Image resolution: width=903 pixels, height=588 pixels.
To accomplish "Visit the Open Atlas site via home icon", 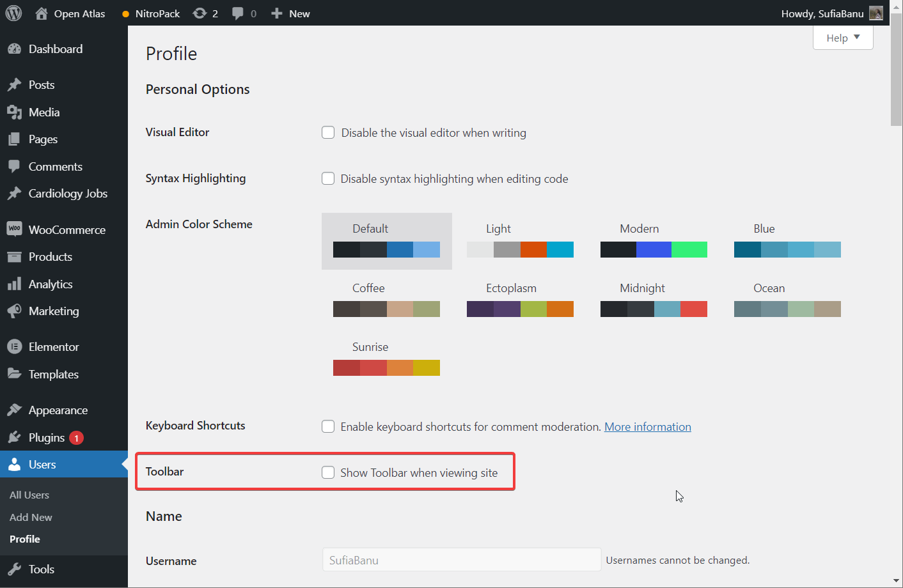I will tap(69, 13).
